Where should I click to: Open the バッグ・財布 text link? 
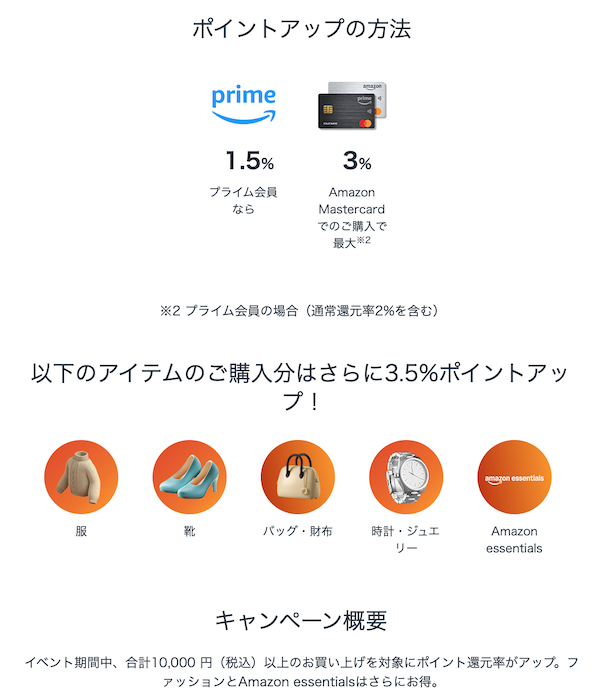[297, 531]
